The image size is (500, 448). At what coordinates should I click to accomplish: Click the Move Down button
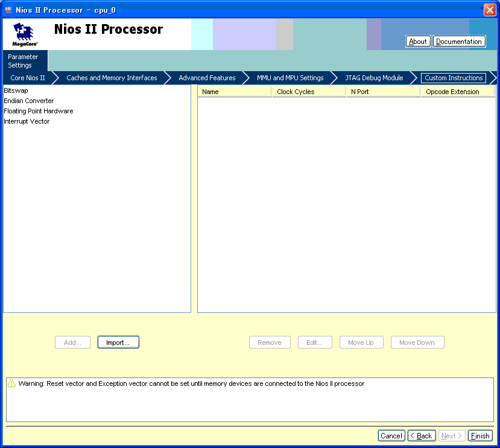[417, 342]
